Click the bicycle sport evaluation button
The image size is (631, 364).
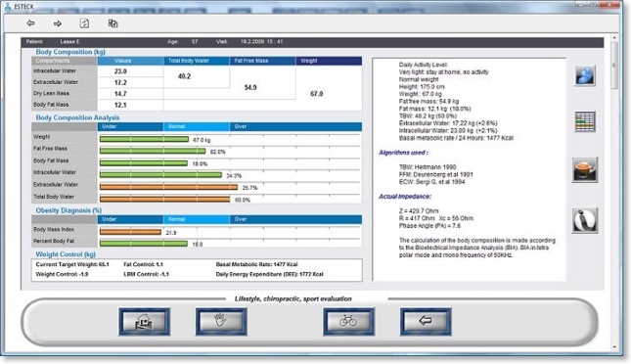pos(348,321)
